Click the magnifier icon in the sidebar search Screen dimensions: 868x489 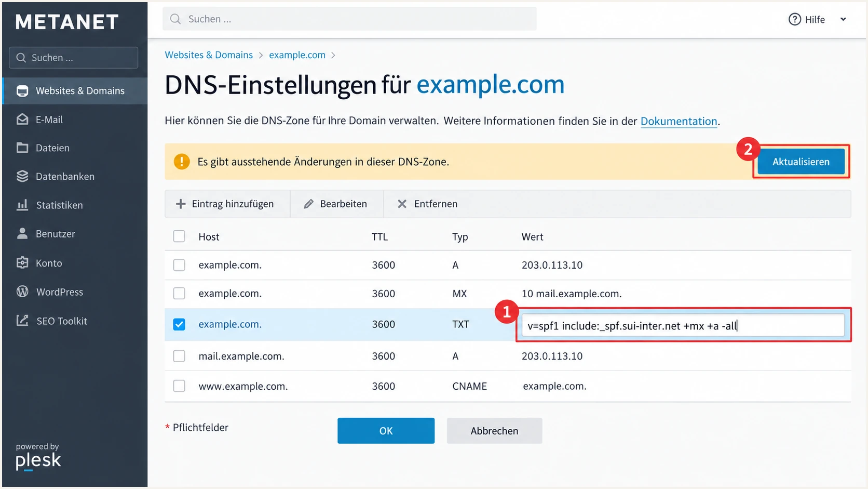pyautogui.click(x=21, y=58)
